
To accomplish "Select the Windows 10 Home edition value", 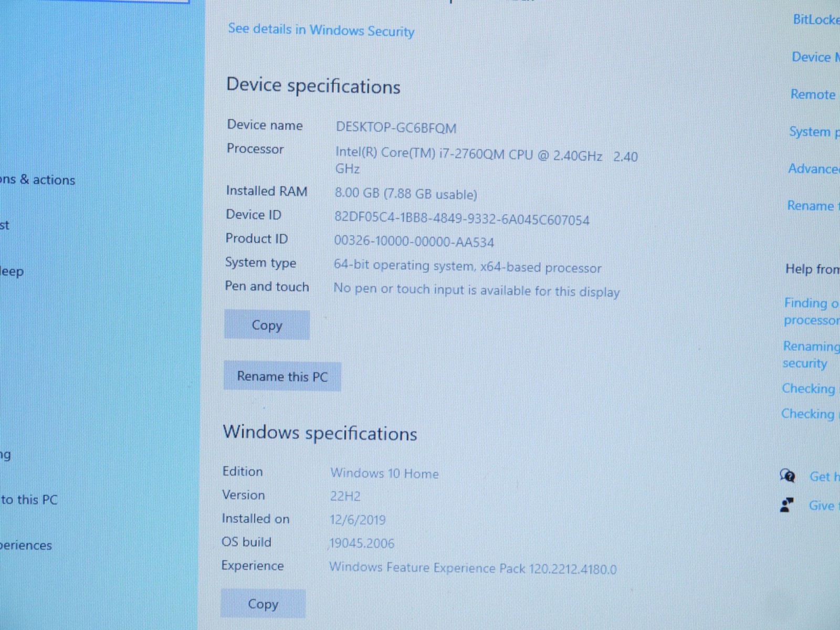I will pos(384,473).
